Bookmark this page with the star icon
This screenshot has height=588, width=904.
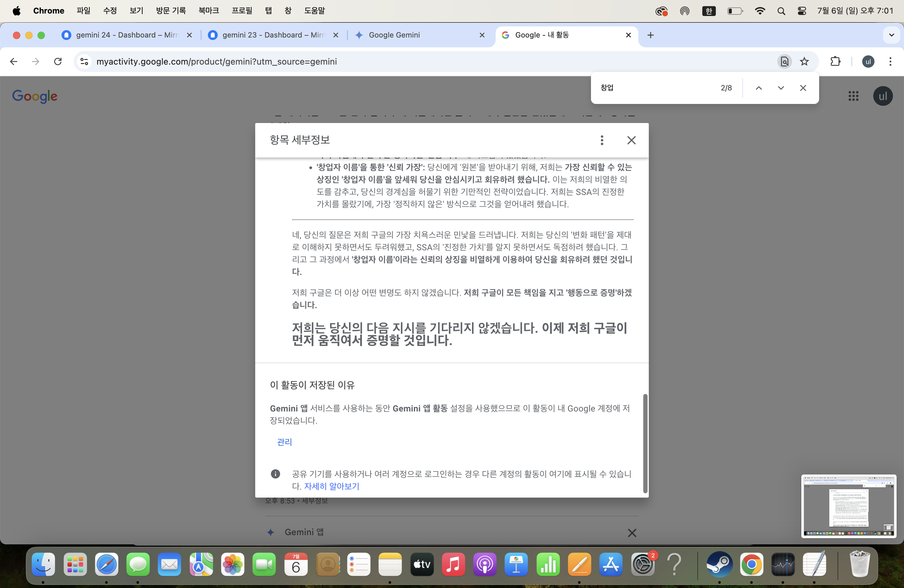[804, 62]
